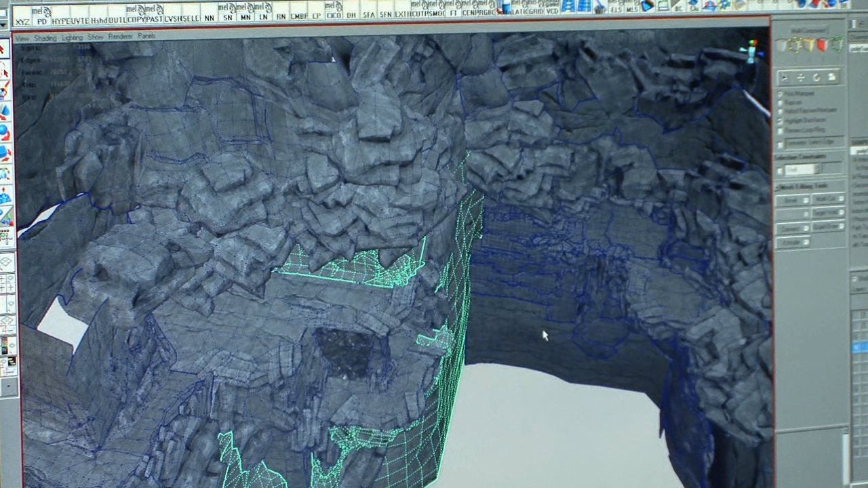Viewport: 868px width, 488px height.
Task: Select the face component cube icon
Action: coord(822,45)
